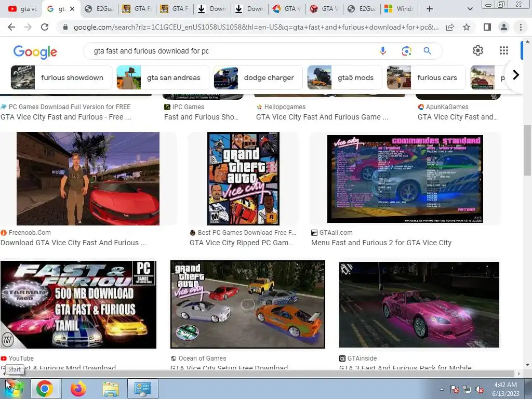
Task: Select the 'gta san andreas' suggestion chip
Action: coord(163,77)
